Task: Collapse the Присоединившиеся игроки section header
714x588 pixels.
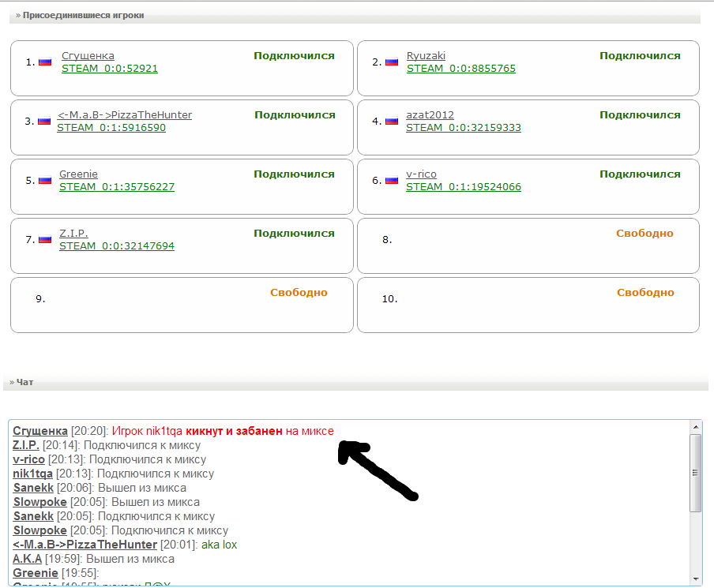Action: [82, 15]
